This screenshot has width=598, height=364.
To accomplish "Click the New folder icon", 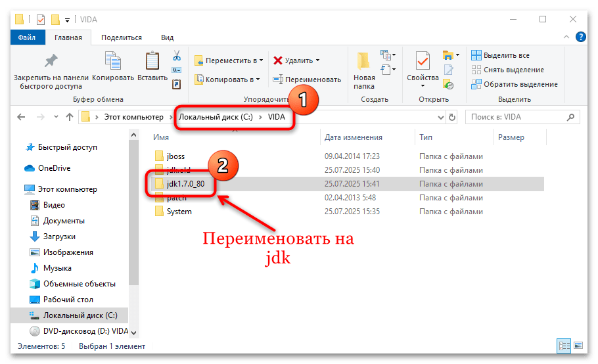I will 363,61.
